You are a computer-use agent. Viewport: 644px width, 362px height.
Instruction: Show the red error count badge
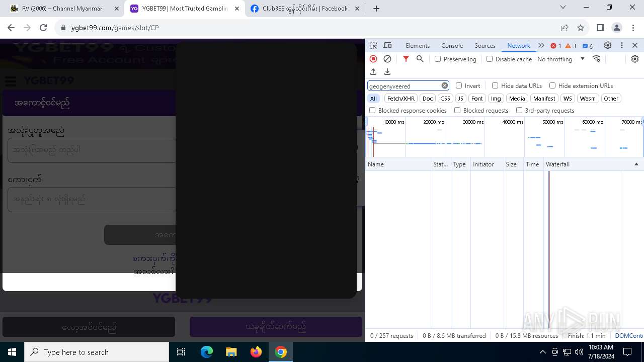click(556, 46)
